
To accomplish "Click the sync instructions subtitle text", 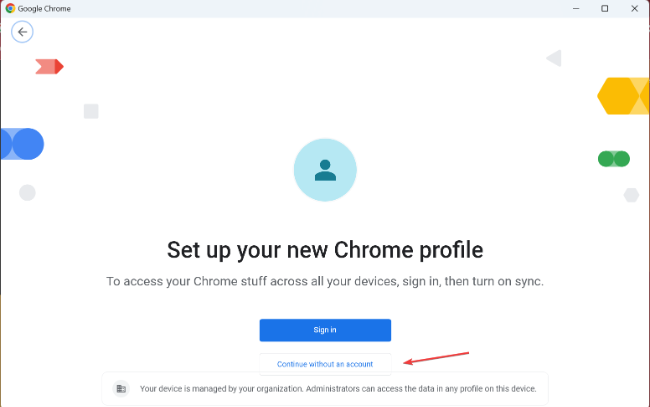I will click(x=325, y=282).
